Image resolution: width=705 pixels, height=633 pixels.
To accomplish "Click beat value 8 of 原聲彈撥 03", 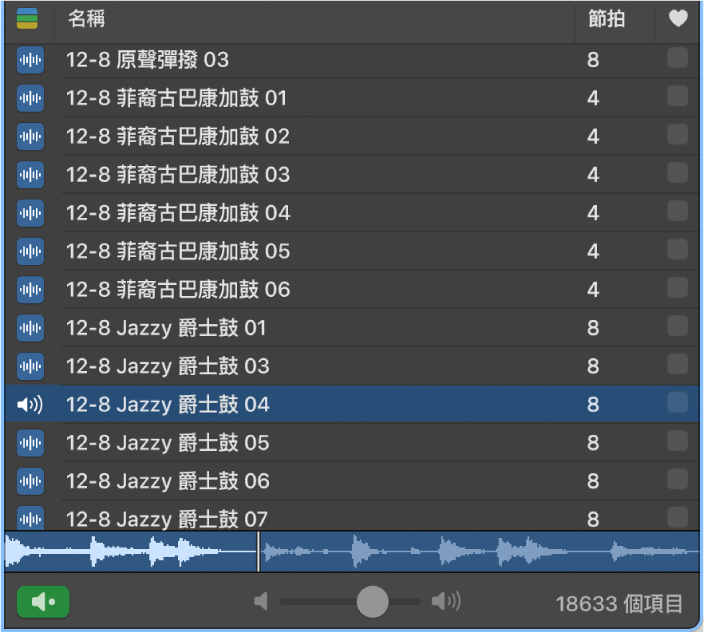I will point(593,60).
